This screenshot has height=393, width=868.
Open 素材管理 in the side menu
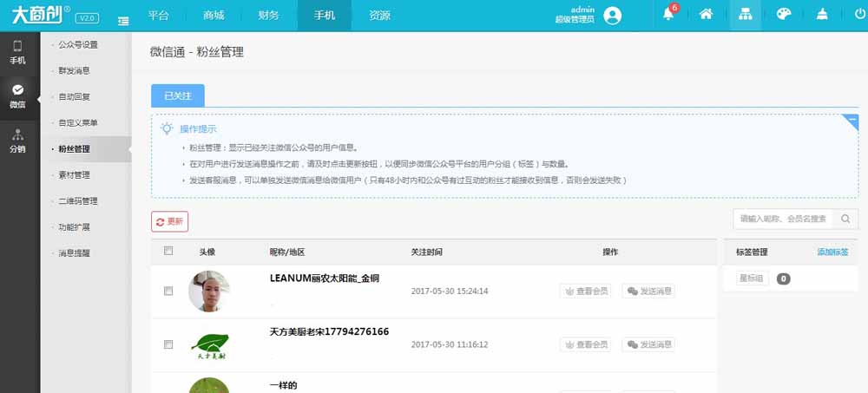click(74, 175)
